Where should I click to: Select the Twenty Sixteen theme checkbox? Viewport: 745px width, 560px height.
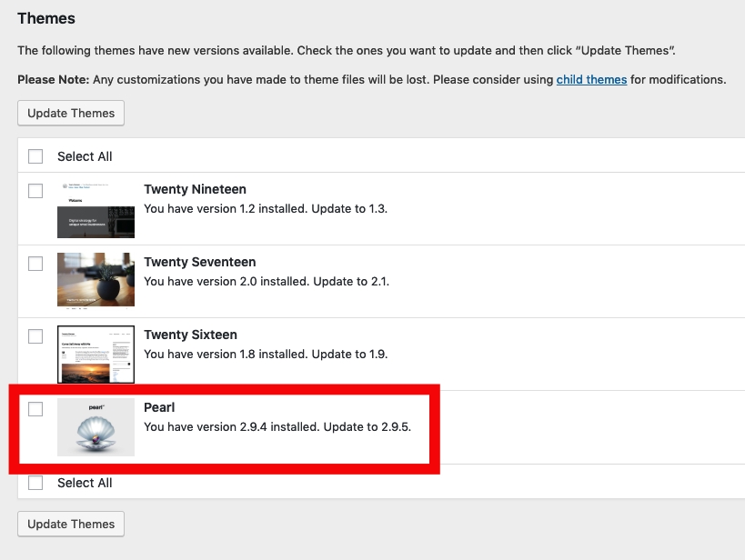(35, 336)
